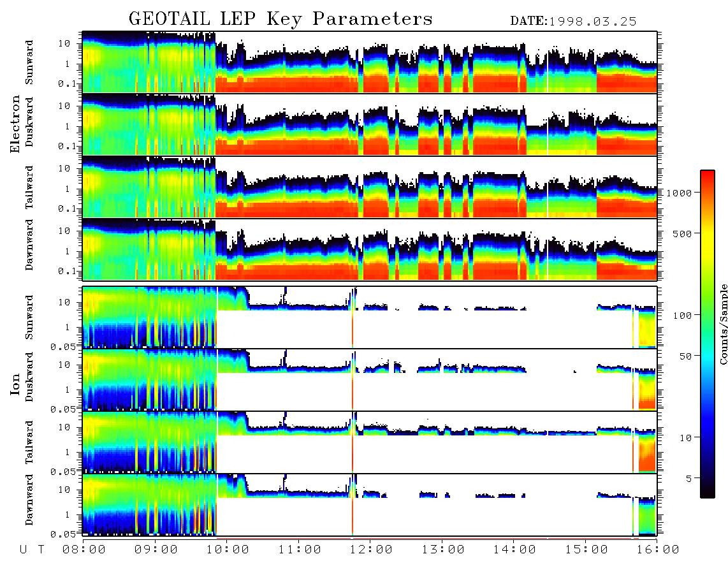This screenshot has height=561, width=728.
Task: Click the Ion Dawnward spectrogram panel
Action: (x=370, y=505)
